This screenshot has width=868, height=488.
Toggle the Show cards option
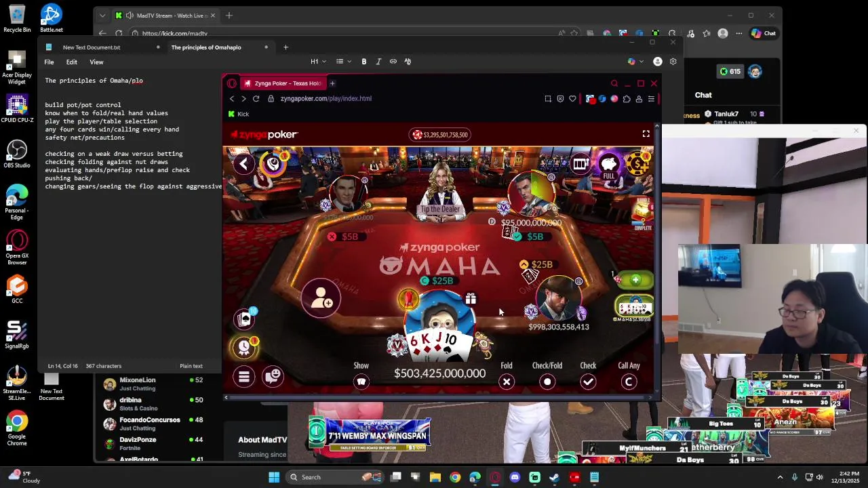(361, 382)
